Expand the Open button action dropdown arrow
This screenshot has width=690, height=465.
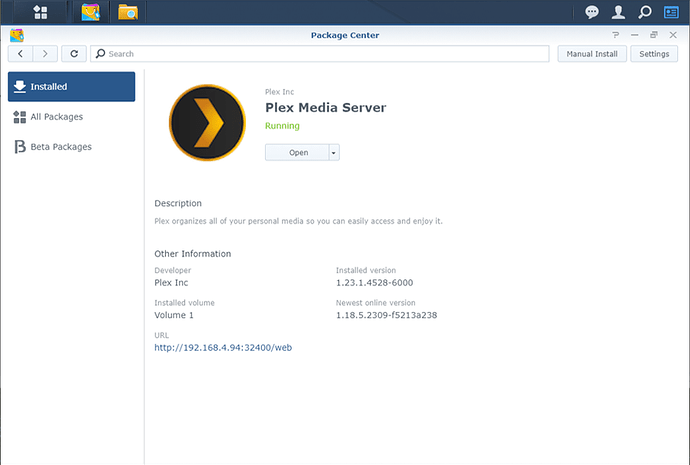click(x=334, y=152)
